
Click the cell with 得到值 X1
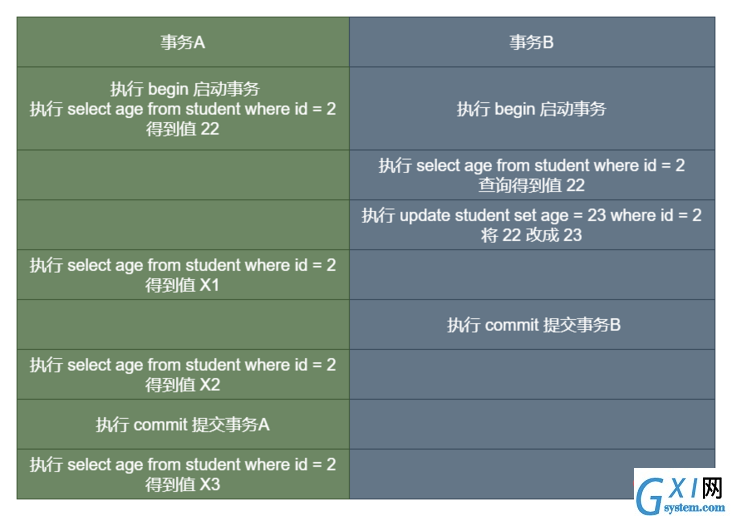click(x=183, y=275)
